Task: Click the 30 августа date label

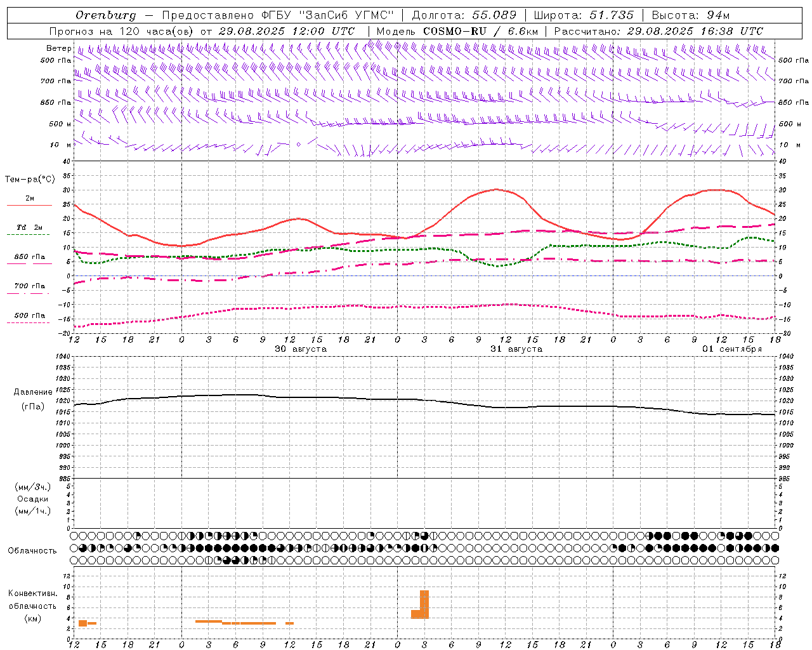Action: (x=301, y=349)
